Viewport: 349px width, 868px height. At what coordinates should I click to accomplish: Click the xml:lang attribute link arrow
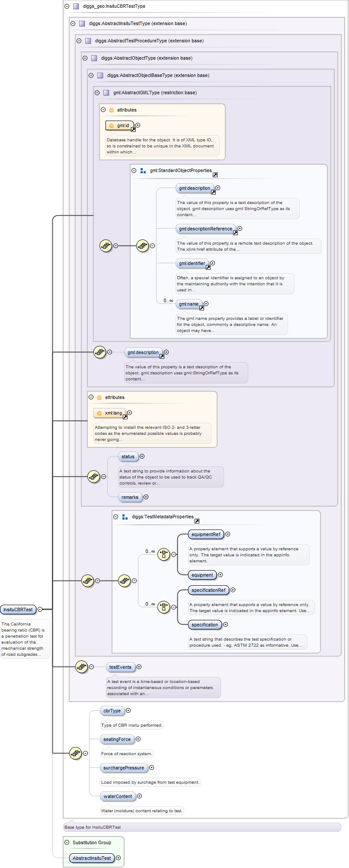(x=125, y=417)
